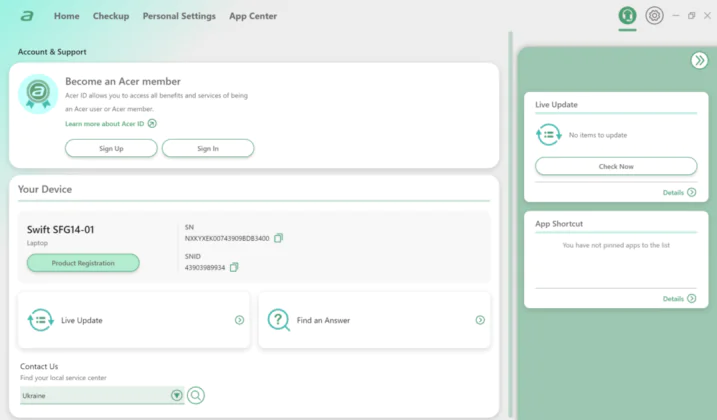The width and height of the screenshot is (717, 420).
Task: Click the Product Registration button
Action: [x=83, y=263]
